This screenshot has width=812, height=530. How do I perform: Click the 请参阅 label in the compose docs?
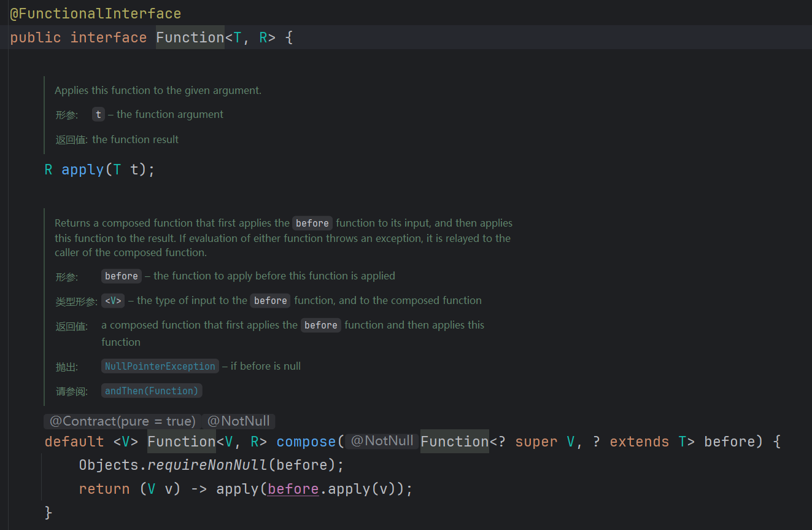[x=72, y=391]
